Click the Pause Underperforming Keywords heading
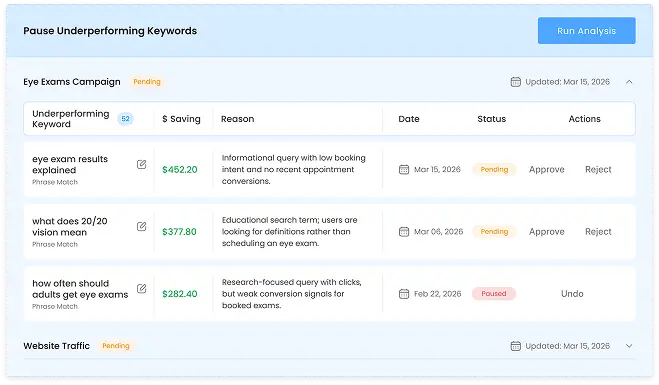 [x=110, y=31]
